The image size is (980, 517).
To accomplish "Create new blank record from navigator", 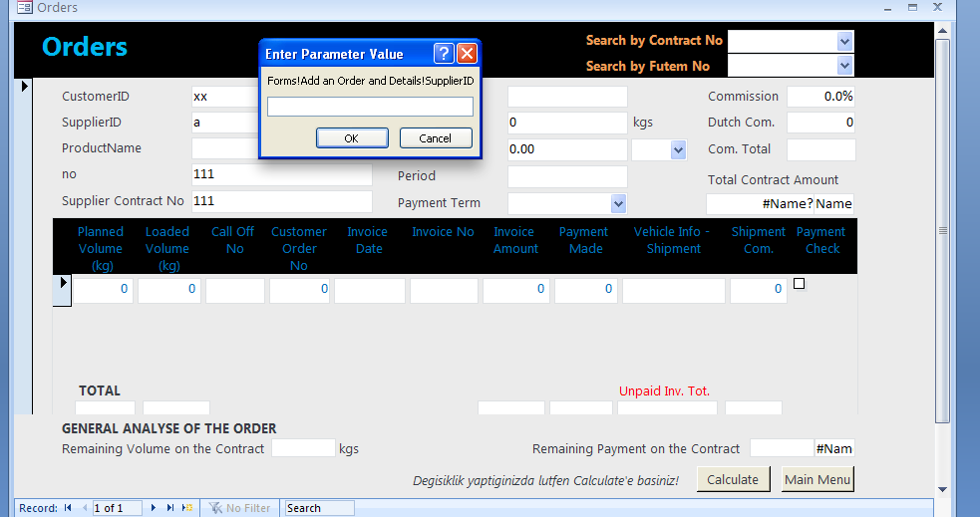I will [187, 508].
